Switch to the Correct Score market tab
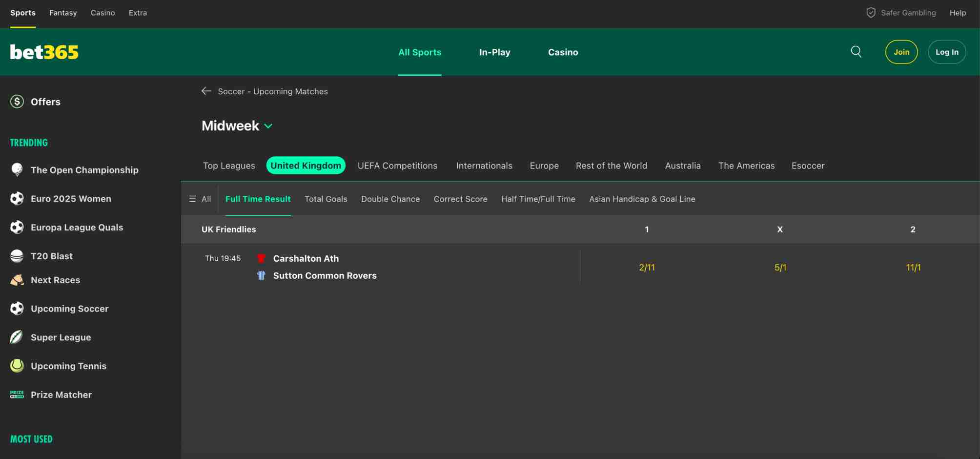Image resolution: width=980 pixels, height=459 pixels. pos(461,199)
